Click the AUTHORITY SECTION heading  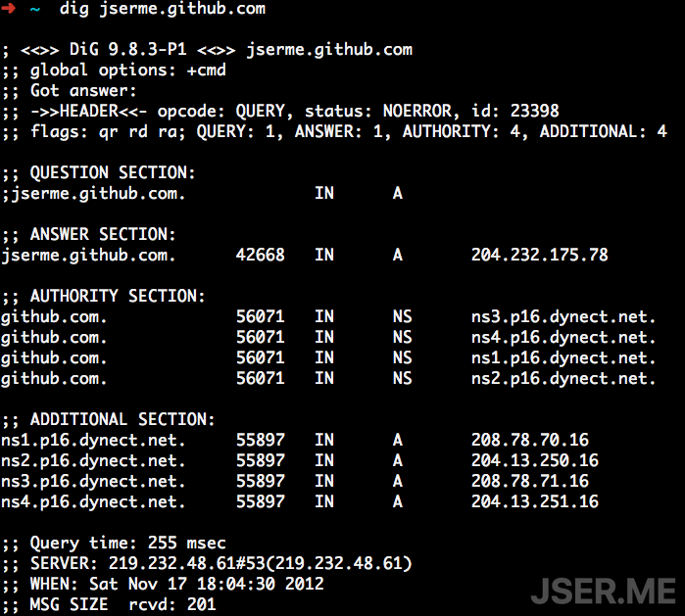tap(118, 296)
